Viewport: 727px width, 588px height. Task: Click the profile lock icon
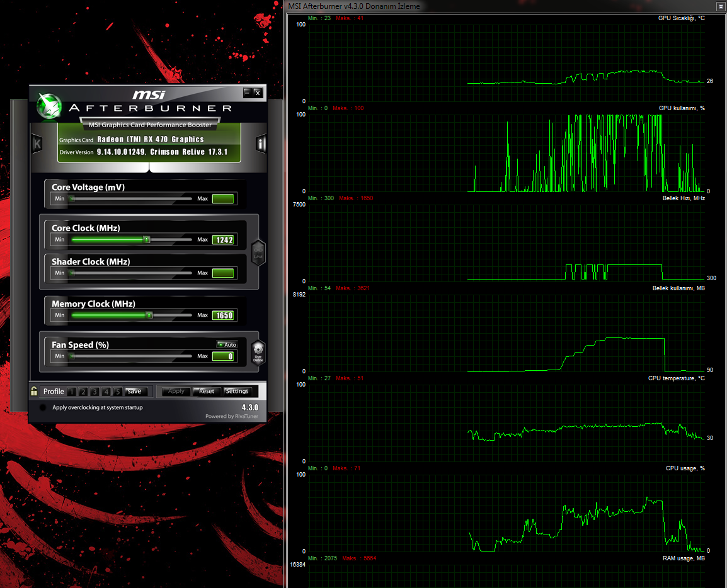coord(34,391)
